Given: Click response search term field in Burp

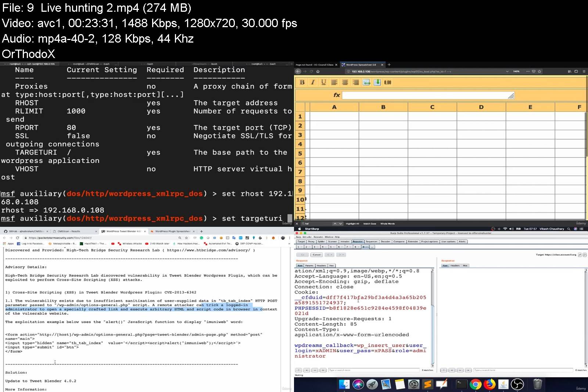Looking at the screenshot, I should (523, 370).
